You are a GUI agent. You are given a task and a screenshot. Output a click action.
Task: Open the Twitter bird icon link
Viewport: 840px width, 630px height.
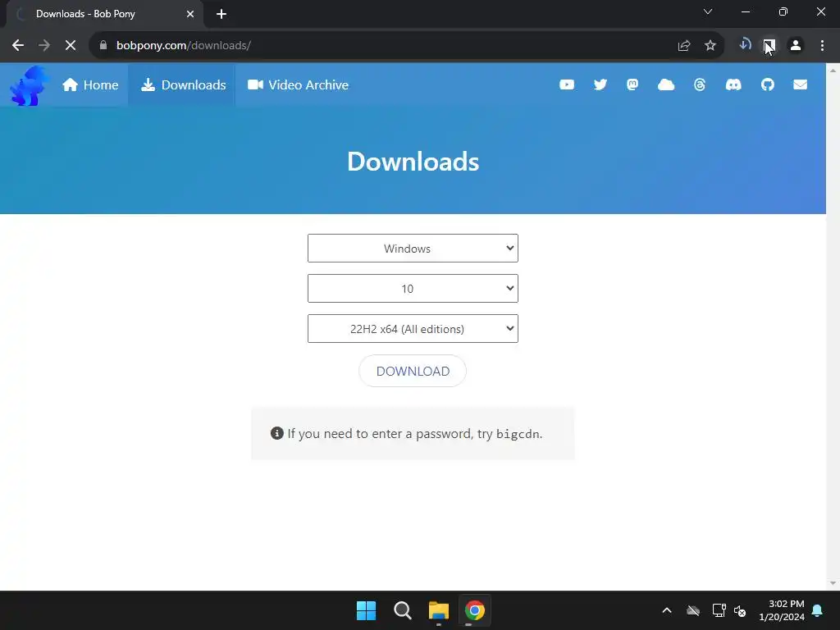(x=600, y=84)
